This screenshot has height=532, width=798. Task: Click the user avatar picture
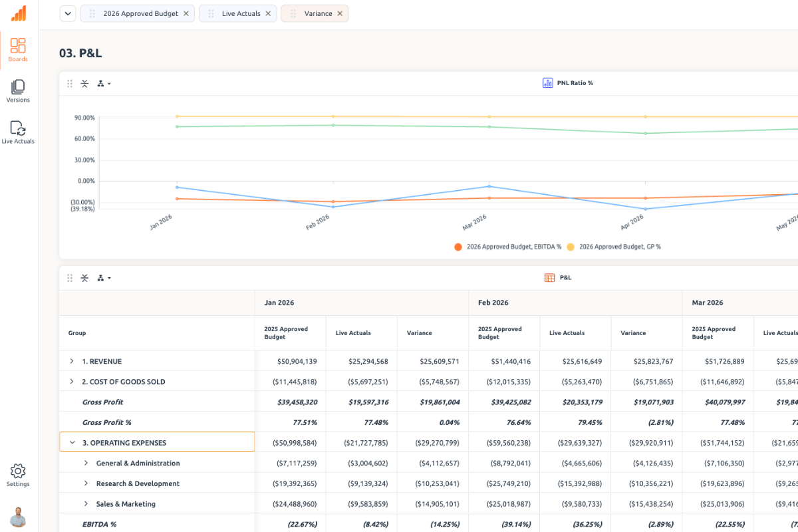(18, 517)
